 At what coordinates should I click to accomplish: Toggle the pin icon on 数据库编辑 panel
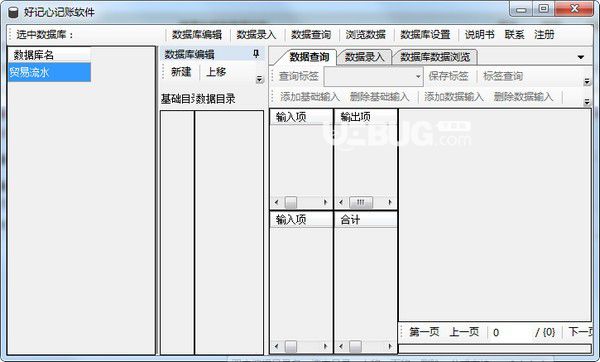256,54
